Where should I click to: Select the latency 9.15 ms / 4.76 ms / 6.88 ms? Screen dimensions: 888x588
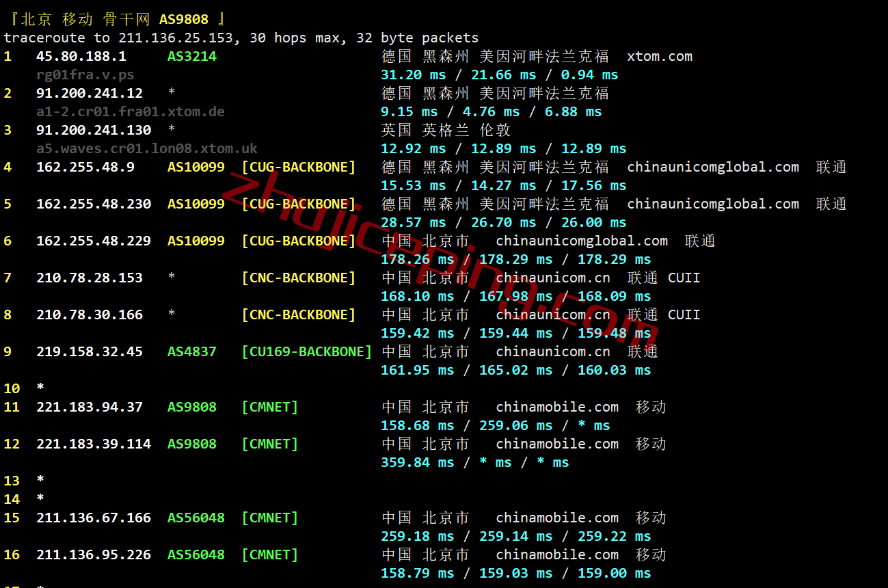coord(492,111)
